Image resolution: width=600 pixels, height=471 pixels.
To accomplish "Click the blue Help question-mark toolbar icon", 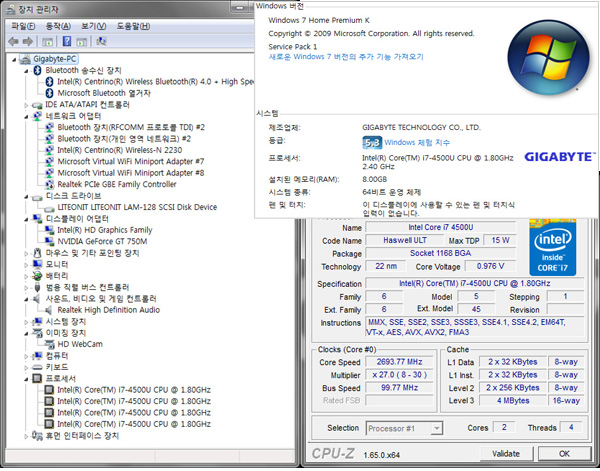I will click(x=67, y=41).
